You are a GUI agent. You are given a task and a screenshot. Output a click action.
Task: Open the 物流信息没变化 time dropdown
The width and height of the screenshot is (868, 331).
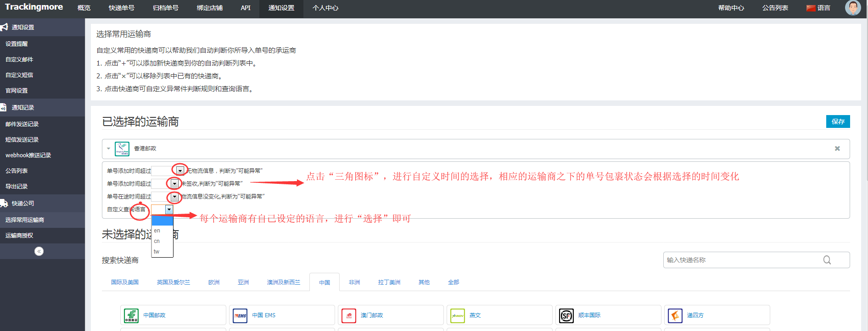tap(174, 197)
